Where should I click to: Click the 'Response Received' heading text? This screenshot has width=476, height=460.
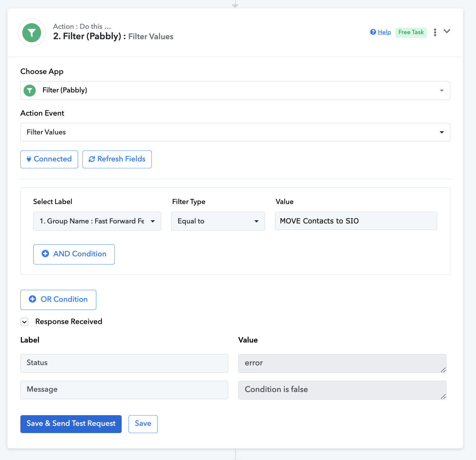[x=69, y=321]
